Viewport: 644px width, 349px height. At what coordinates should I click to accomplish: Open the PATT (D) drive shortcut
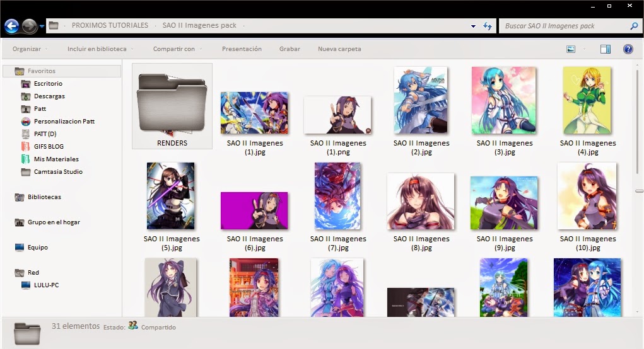tap(45, 134)
